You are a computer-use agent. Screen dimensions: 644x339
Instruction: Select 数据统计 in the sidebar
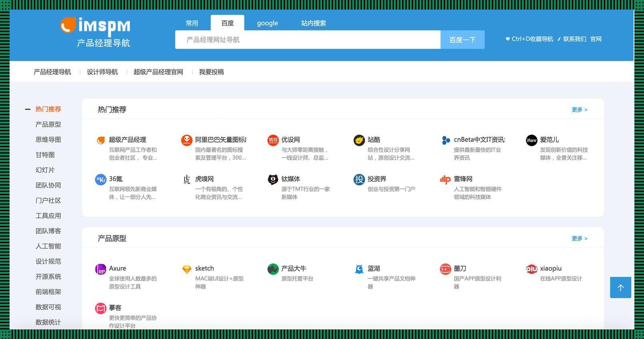coord(48,322)
